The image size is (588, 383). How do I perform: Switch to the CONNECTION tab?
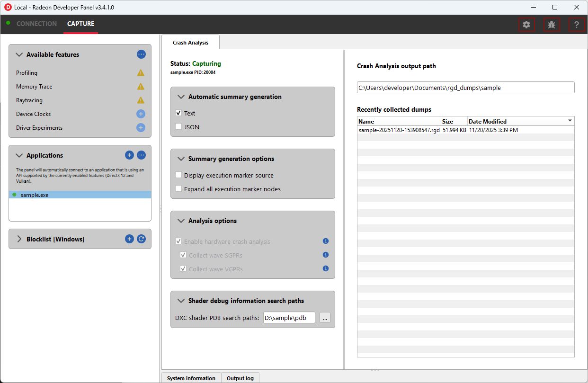pyautogui.click(x=36, y=24)
